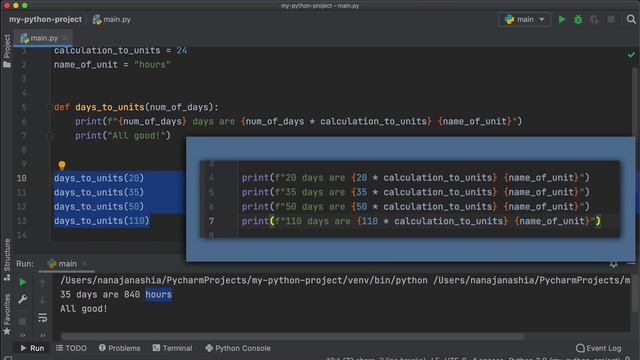Screen dimensions: 640x360
Task: Click the yellow intention lightbulb
Action: click(x=62, y=165)
